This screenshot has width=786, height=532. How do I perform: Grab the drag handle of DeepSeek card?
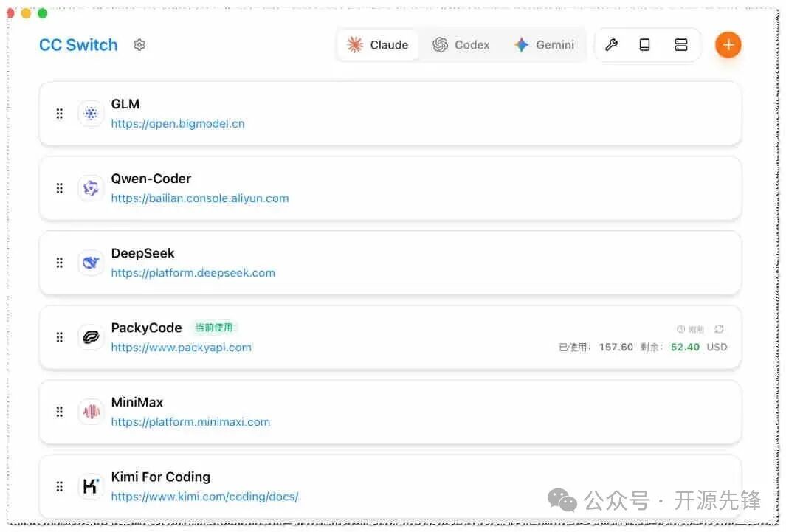[60, 263]
